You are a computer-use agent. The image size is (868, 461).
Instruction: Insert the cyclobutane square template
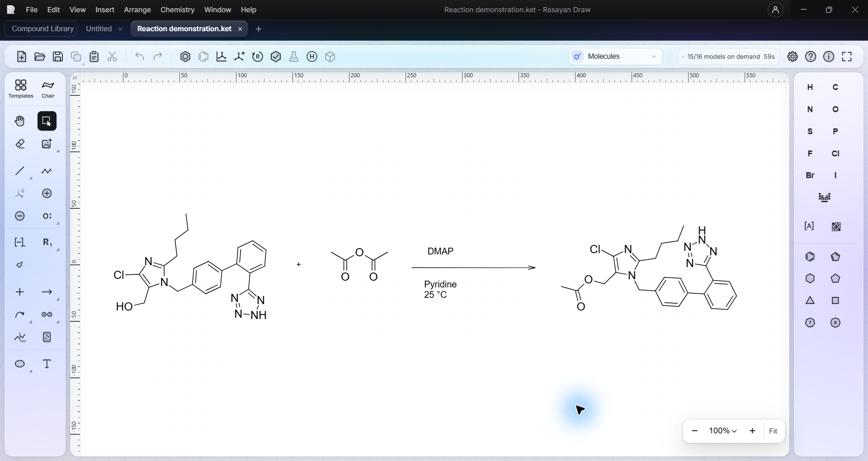click(x=835, y=301)
